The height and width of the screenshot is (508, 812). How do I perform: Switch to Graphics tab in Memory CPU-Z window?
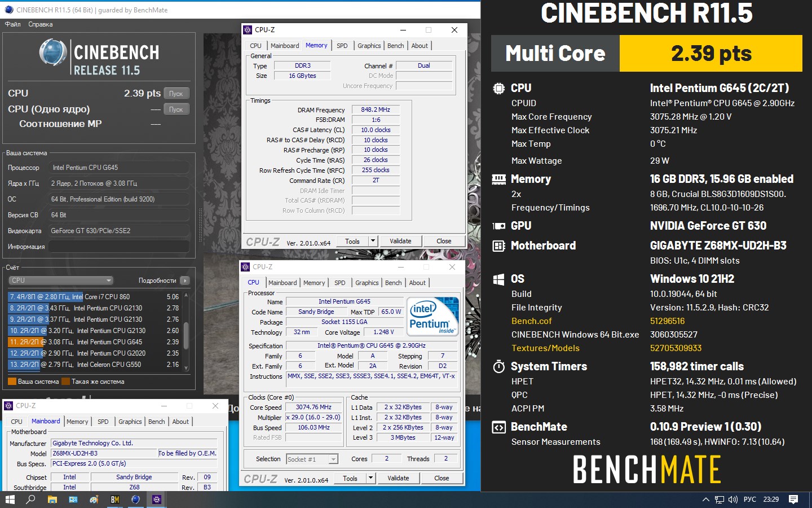pos(369,46)
